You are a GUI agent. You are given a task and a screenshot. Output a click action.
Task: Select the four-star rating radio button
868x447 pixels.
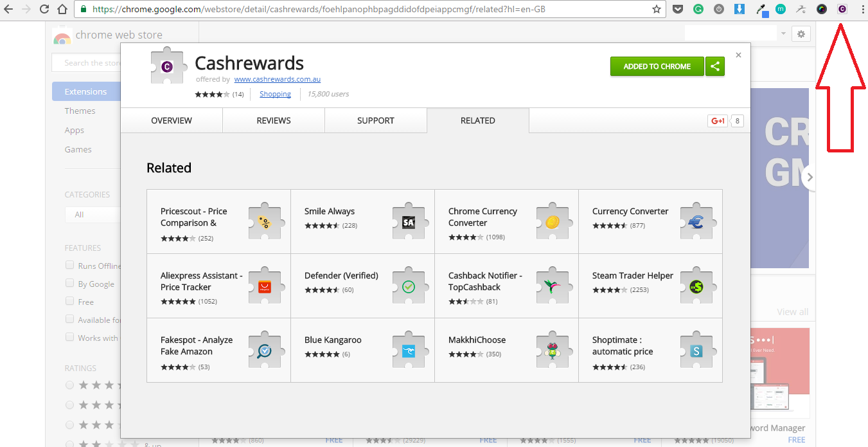pos(69,405)
